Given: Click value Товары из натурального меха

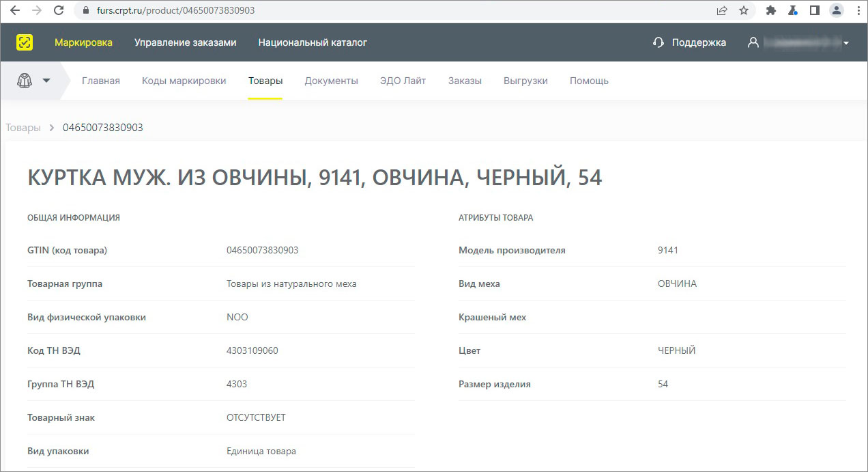Looking at the screenshot, I should tap(291, 283).
